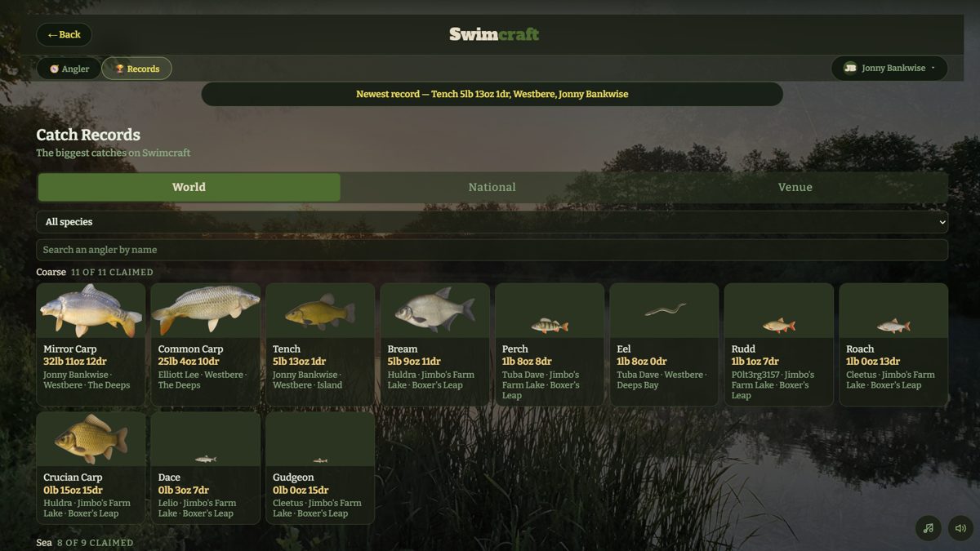The height and width of the screenshot is (551, 980).
Task: Click the Sea 8 of 9 claimed heading
Action: click(x=85, y=542)
